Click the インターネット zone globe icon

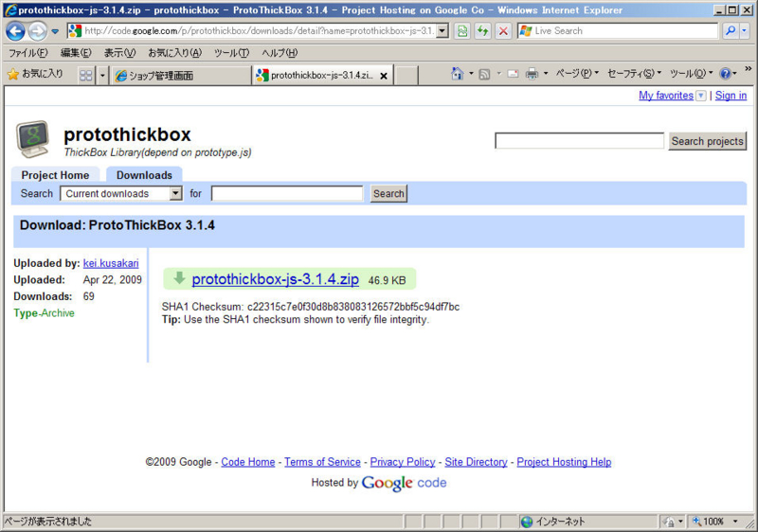point(527,522)
